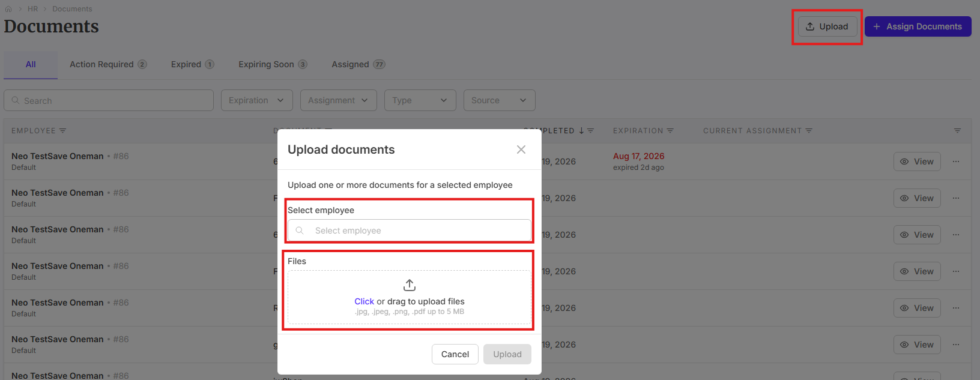The height and width of the screenshot is (380, 980).
Task: Toggle the COMPLETED column sort arrow
Action: [581, 131]
